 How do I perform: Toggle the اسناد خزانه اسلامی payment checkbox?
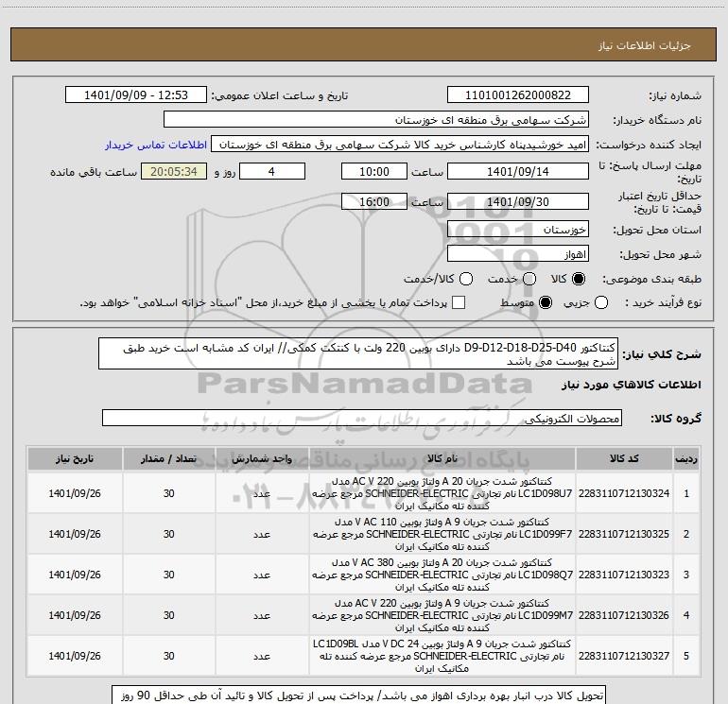459,302
